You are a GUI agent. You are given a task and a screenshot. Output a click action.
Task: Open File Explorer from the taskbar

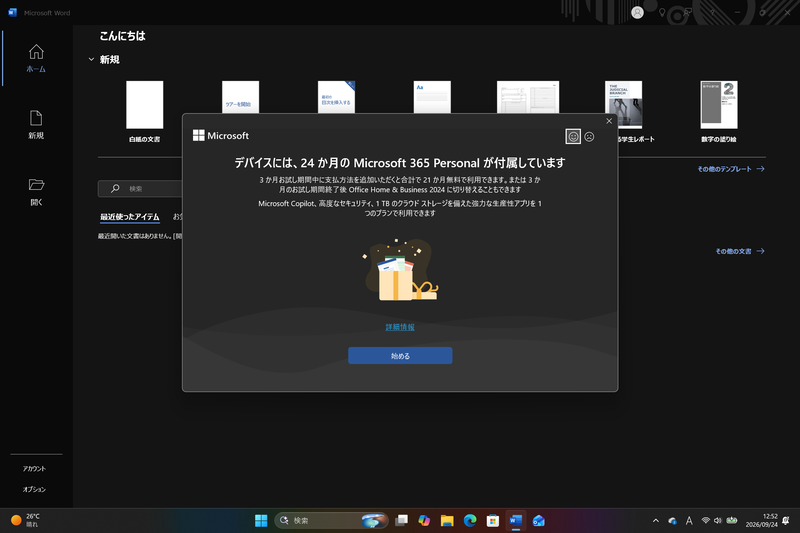447,520
